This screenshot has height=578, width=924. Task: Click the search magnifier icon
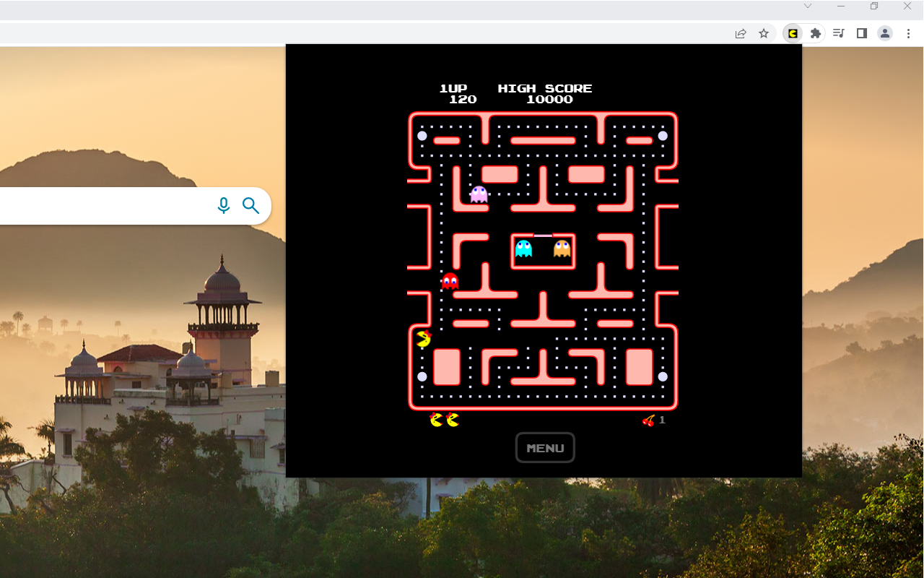pos(250,206)
